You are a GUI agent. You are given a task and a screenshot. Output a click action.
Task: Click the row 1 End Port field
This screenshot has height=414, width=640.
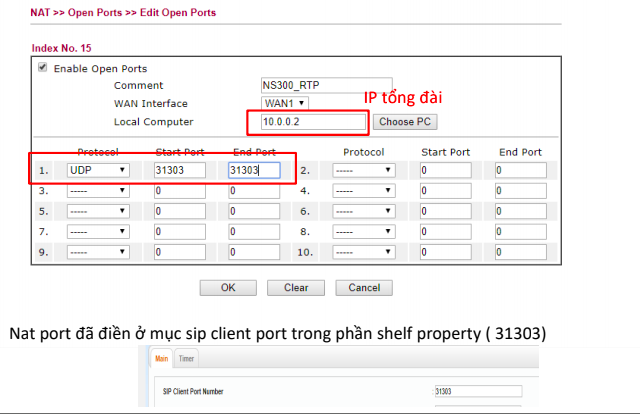[x=254, y=171]
